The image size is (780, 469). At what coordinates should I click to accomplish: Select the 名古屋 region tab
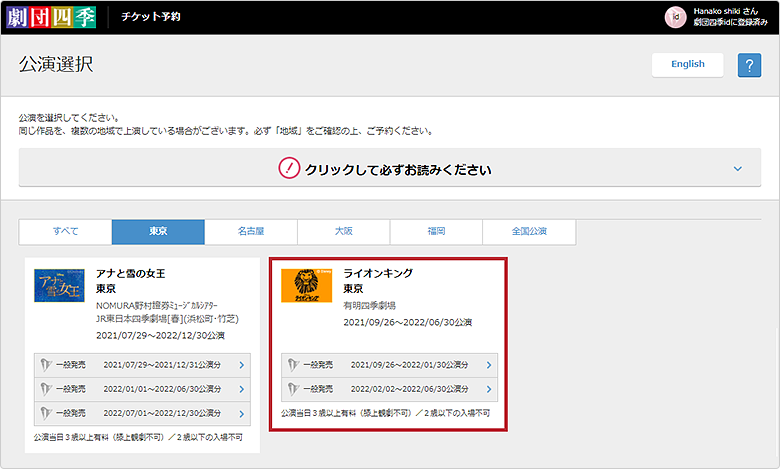251,231
